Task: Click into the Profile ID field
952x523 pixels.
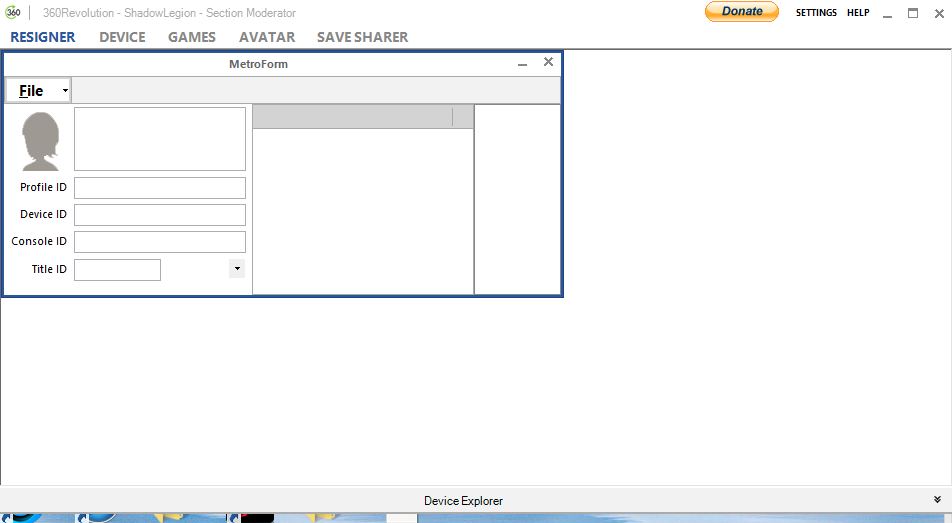Action: point(160,188)
